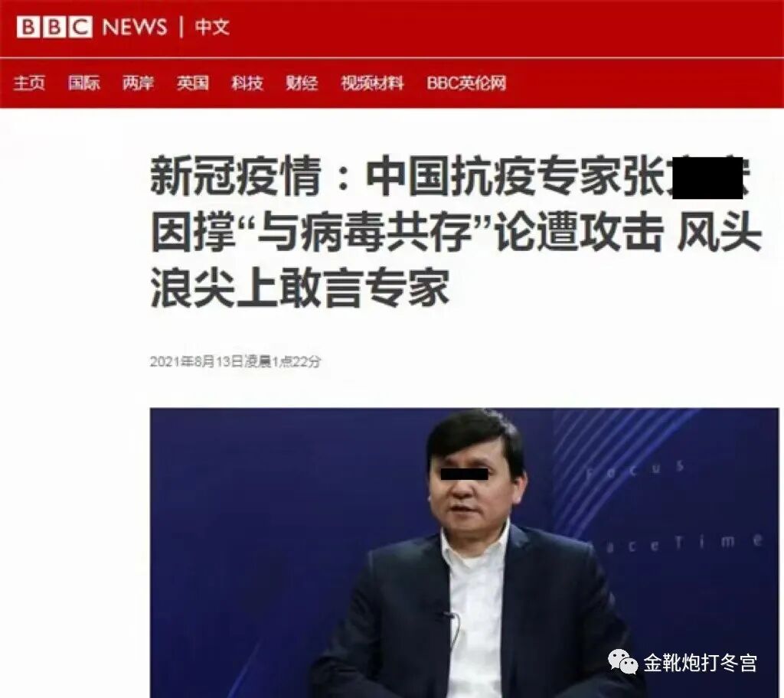
Task: Click headline line 风头浪尖上敢言专家
Action: (300, 288)
